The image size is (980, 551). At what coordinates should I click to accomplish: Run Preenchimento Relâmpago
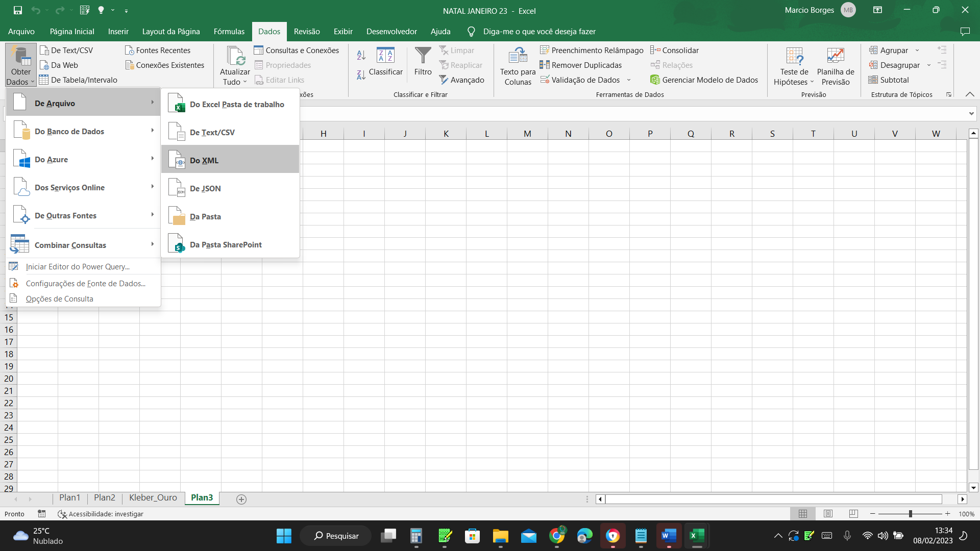pyautogui.click(x=592, y=50)
